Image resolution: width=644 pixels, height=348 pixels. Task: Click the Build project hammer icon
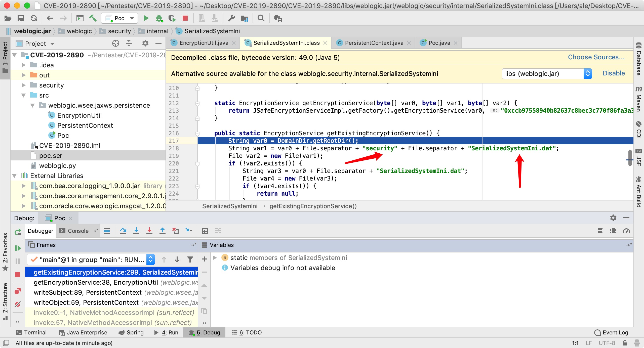tap(93, 18)
